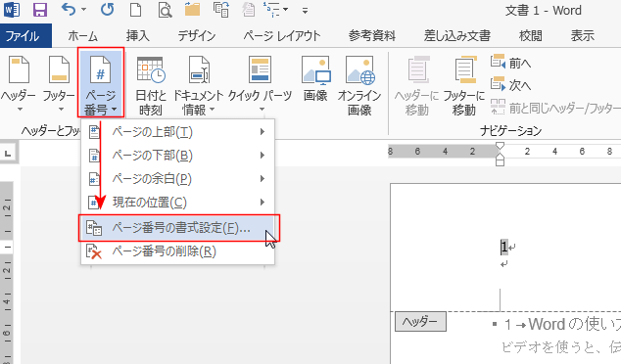Expand ページの余白(P) submenu
This screenshot has width=621, height=364.
pos(177,179)
